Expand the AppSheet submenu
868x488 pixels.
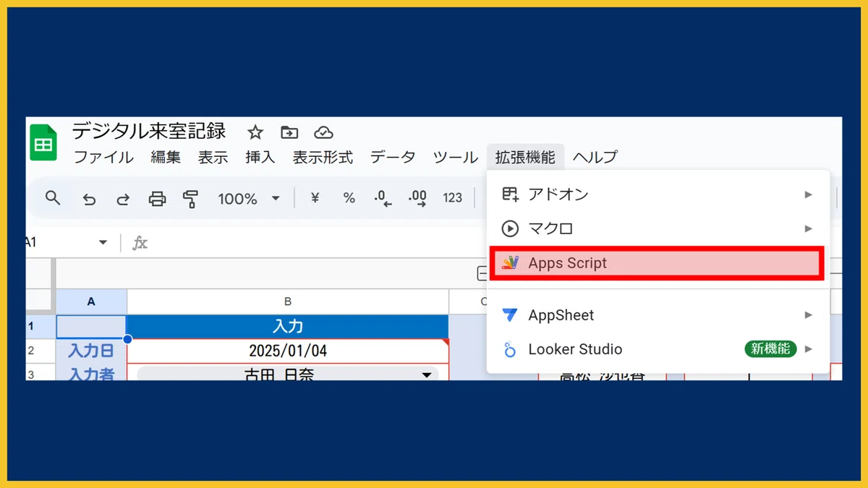pyautogui.click(x=658, y=315)
